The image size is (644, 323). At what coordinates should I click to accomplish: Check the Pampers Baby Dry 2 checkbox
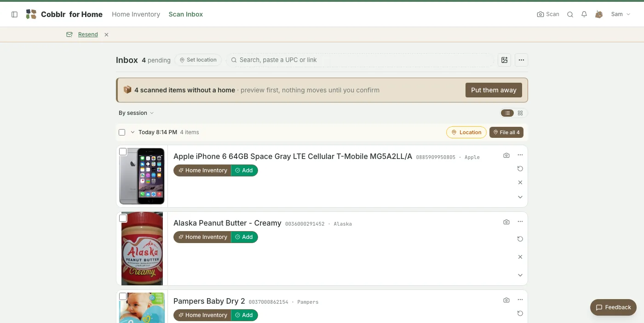(123, 296)
